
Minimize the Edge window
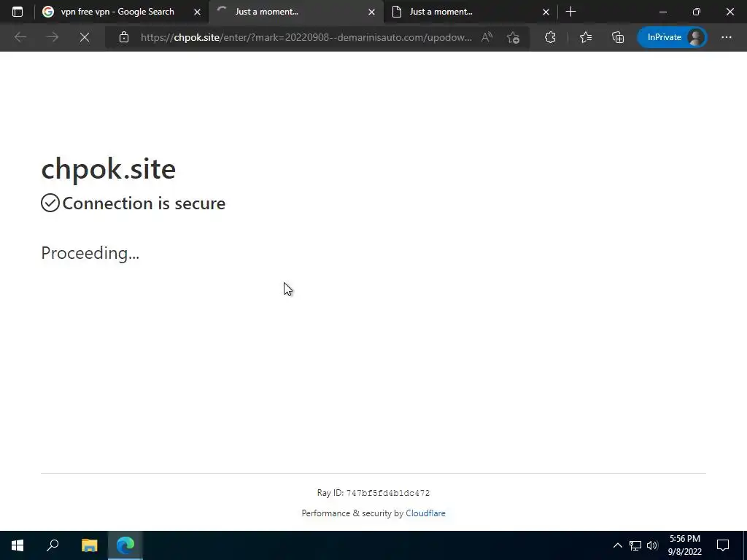point(662,12)
